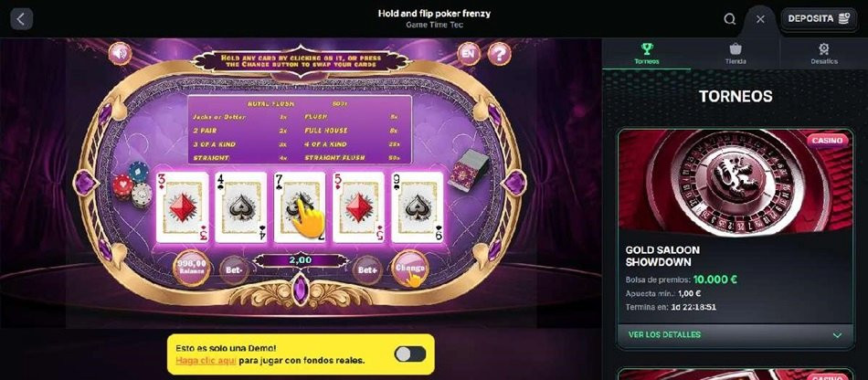This screenshot has width=868, height=380.
Task: Increase bet with Bet+ button
Action: 367,270
